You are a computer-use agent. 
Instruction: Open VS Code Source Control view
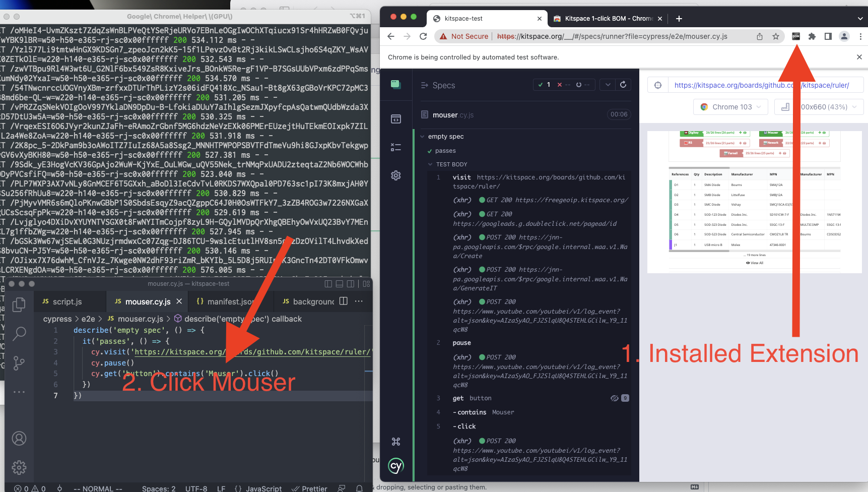click(19, 363)
